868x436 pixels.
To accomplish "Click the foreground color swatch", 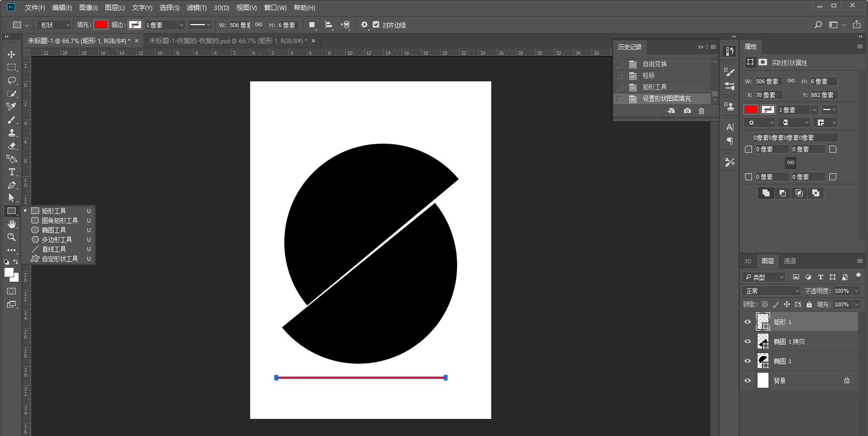I will pos(9,272).
